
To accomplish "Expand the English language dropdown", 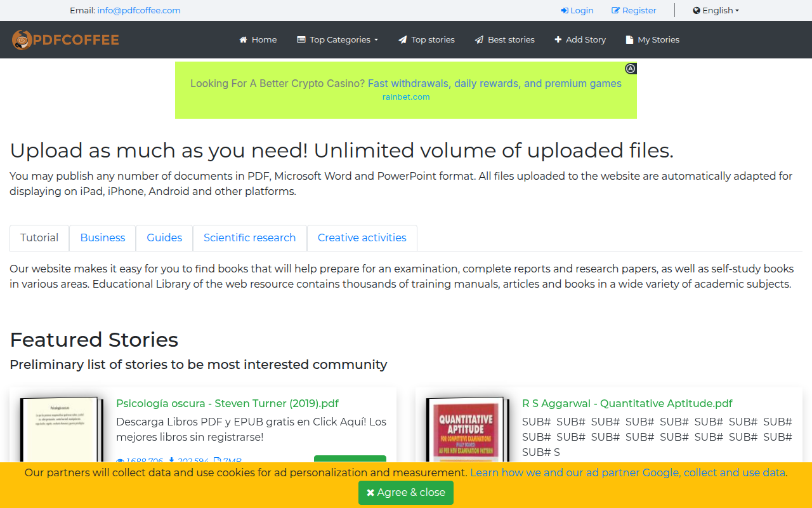I will tap(716, 10).
